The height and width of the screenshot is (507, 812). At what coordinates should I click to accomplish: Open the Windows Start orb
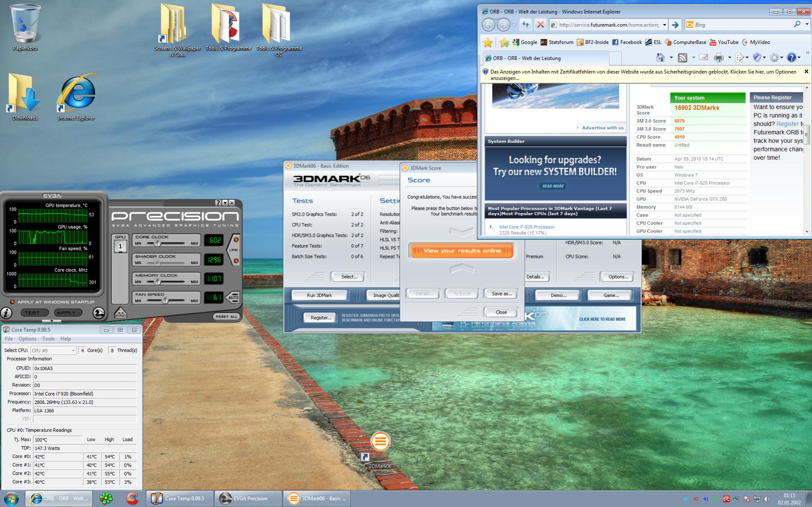pos(11,499)
